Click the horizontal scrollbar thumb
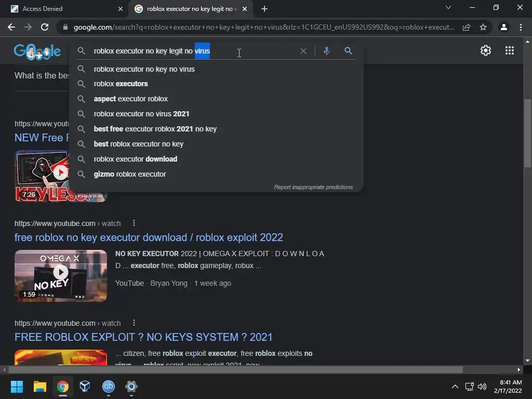Image resolution: width=532 pixels, height=399 pixels. 235,370
